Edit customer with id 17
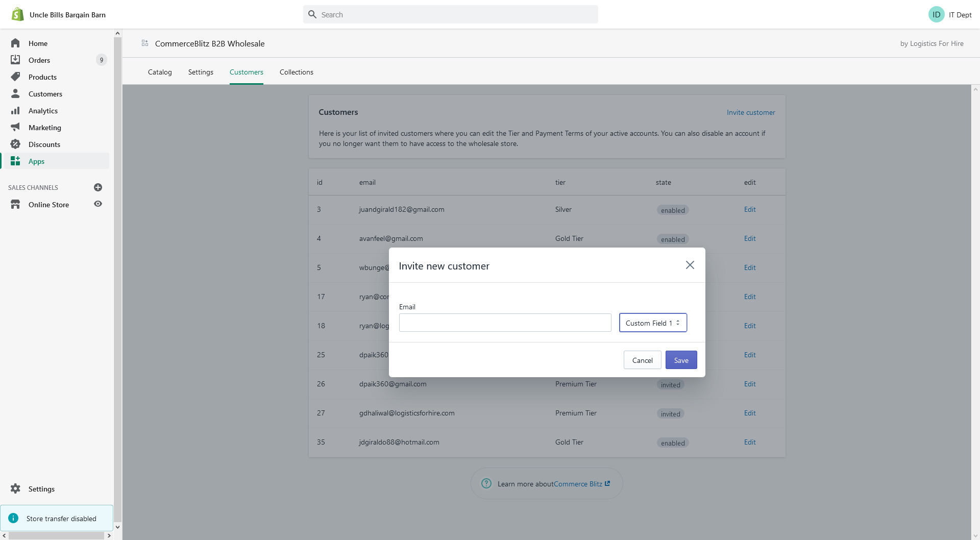980x540 pixels. tap(750, 297)
